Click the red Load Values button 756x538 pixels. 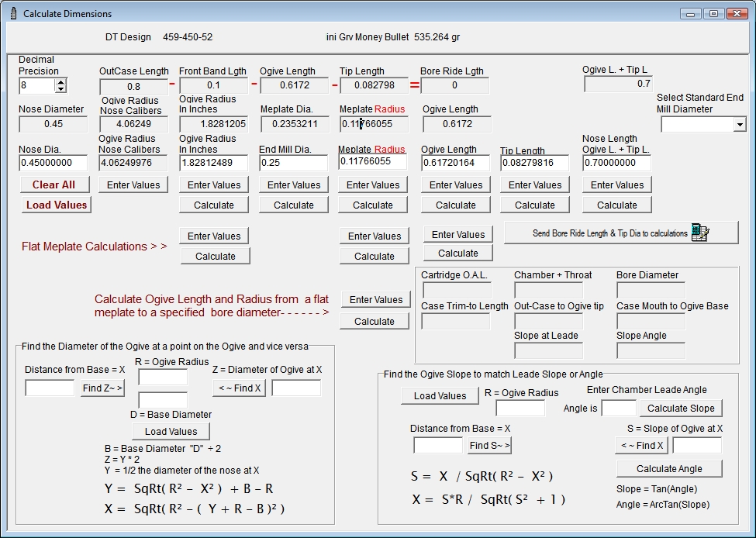pyautogui.click(x=57, y=205)
